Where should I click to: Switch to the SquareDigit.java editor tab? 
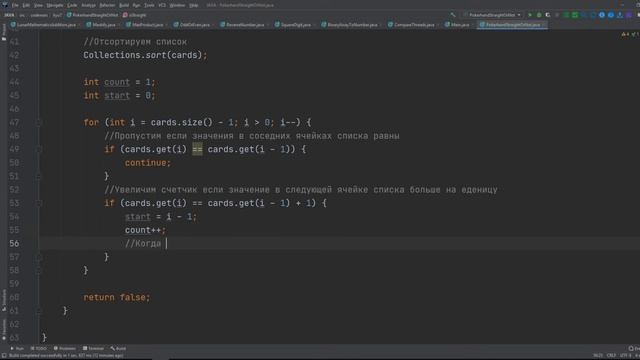pyautogui.click(x=293, y=25)
